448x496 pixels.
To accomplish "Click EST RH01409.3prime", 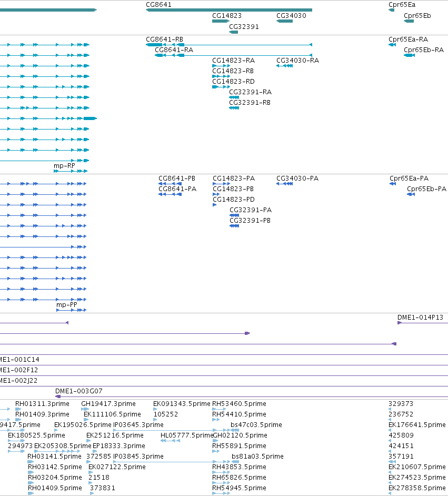I will click(x=42, y=414).
